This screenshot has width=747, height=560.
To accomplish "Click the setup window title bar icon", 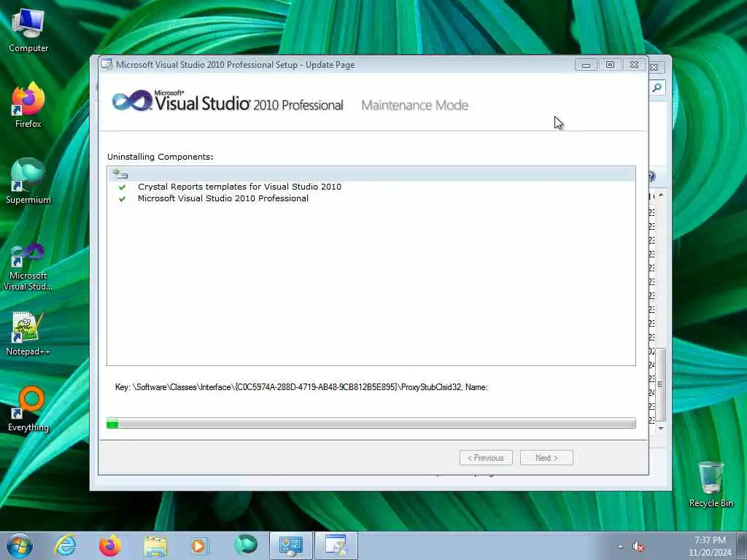I will 107,64.
